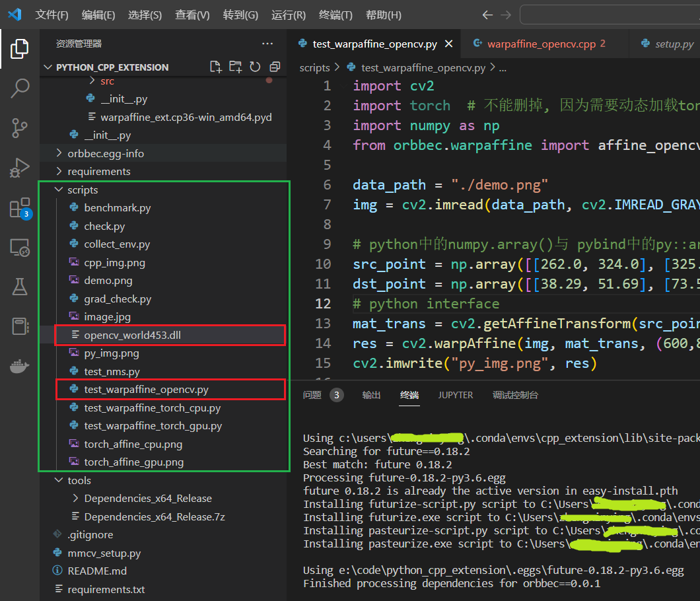The image size is (700, 601).
Task: Open Remote Explorer view
Action: [20, 248]
